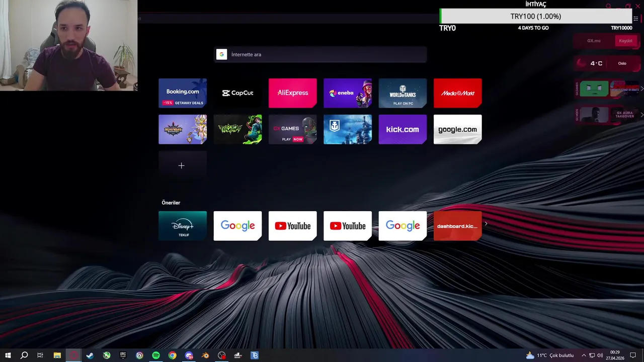The image size is (644, 362).
Task: Click the Google logo in search bar
Action: [x=221, y=54]
